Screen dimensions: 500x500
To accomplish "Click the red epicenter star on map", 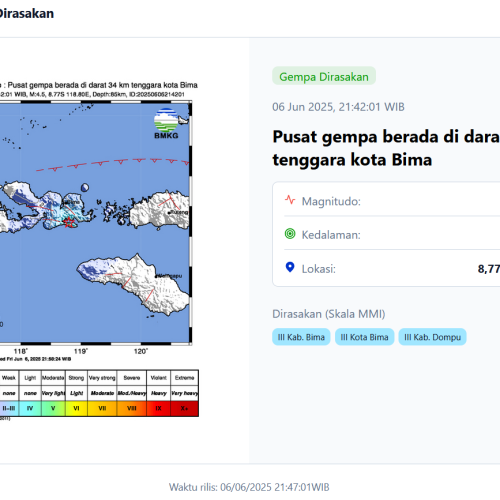I will pyautogui.click(x=69, y=222).
